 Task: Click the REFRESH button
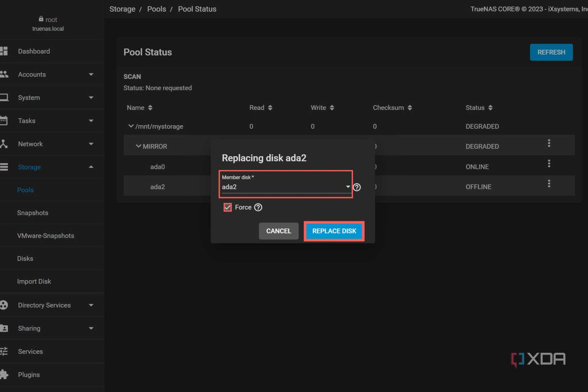tap(551, 52)
